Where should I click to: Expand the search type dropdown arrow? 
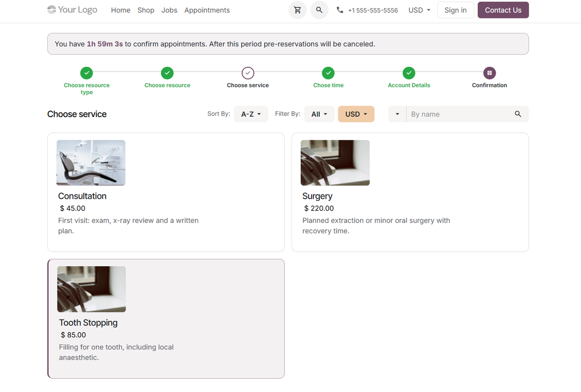point(397,114)
